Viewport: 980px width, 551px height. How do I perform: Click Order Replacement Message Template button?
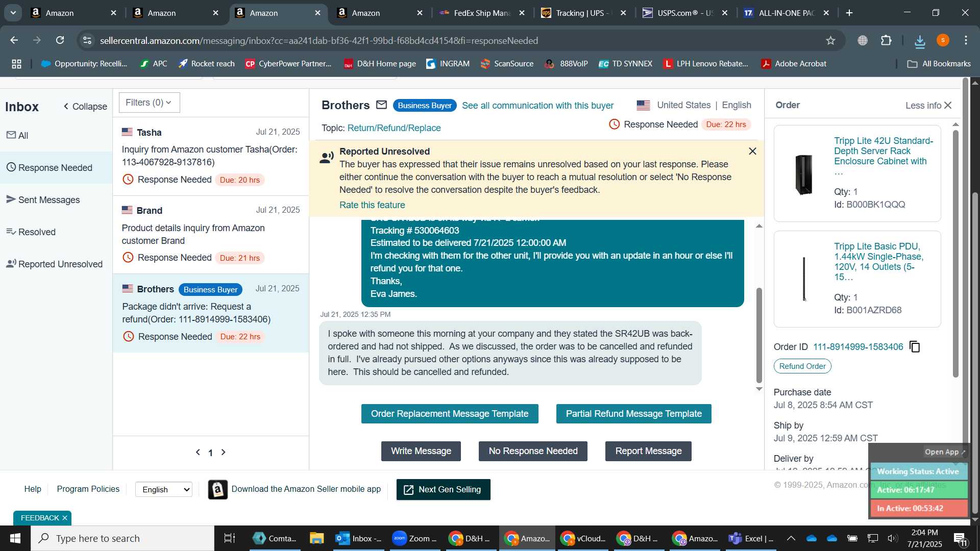(450, 414)
